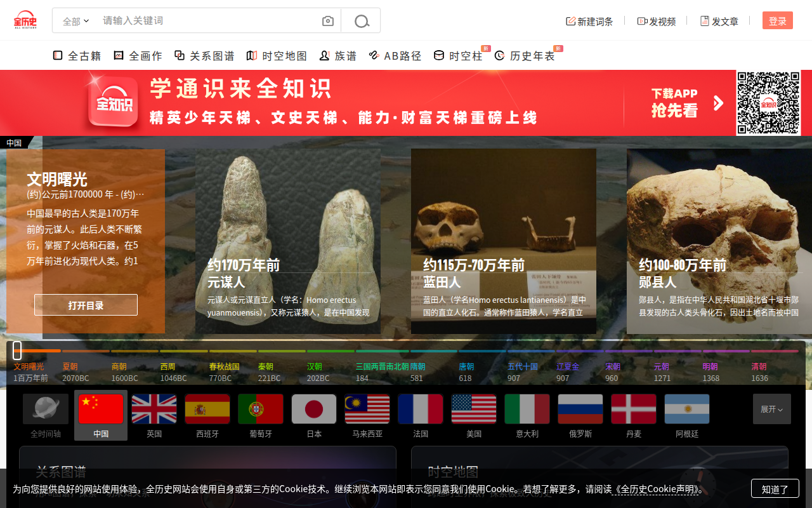Click the 打开目录 button
The height and width of the screenshot is (508, 812).
[86, 305]
